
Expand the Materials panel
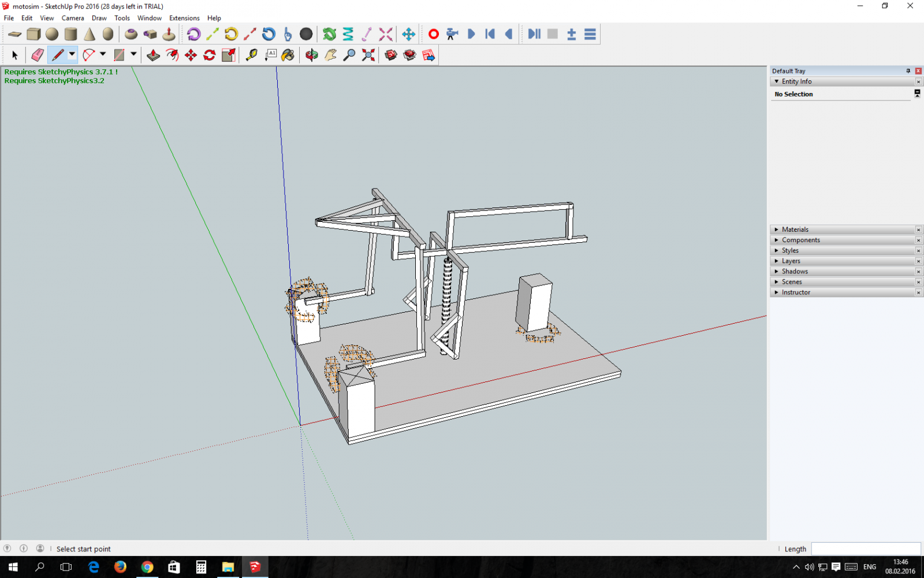pyautogui.click(x=777, y=229)
